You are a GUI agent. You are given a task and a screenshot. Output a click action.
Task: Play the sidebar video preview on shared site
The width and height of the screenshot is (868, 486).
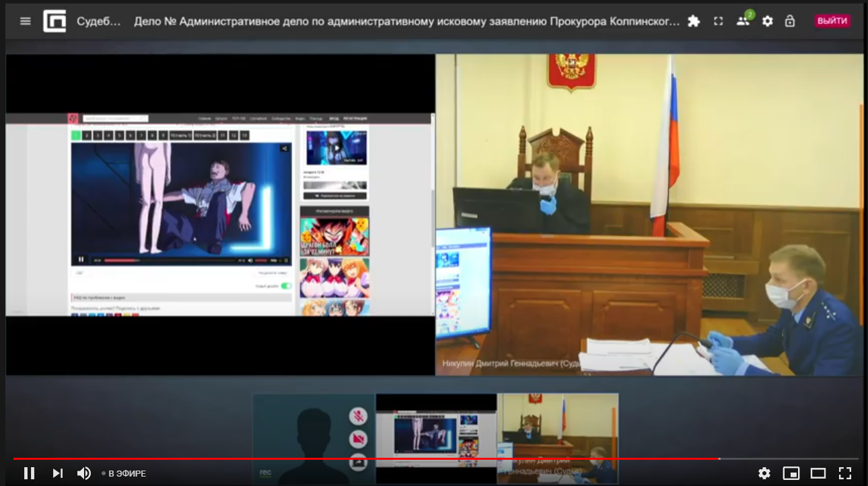[x=337, y=148]
